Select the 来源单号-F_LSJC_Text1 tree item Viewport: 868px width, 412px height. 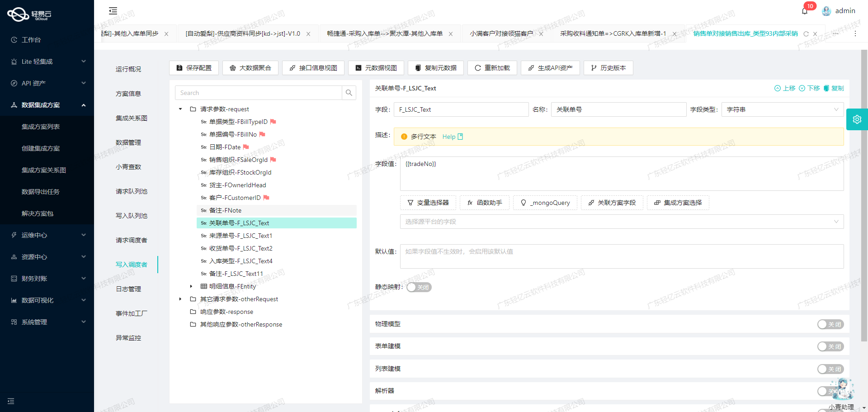(x=241, y=236)
